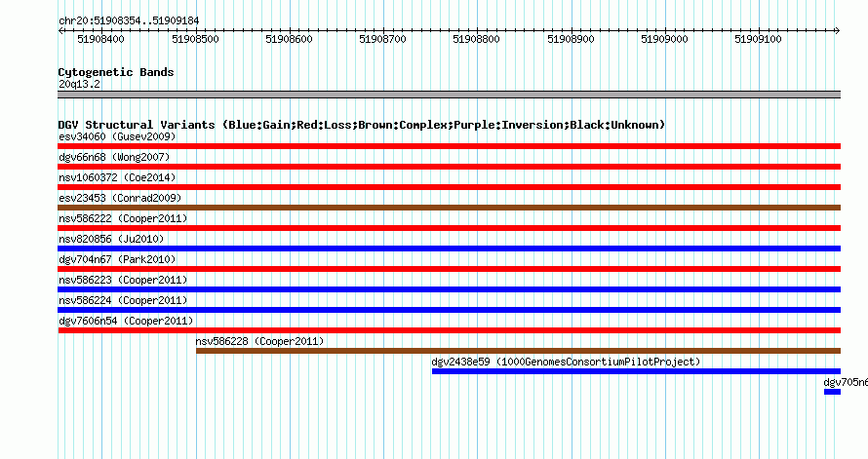Open nsv1060372 (Coe2014) variant details

pos(117,177)
